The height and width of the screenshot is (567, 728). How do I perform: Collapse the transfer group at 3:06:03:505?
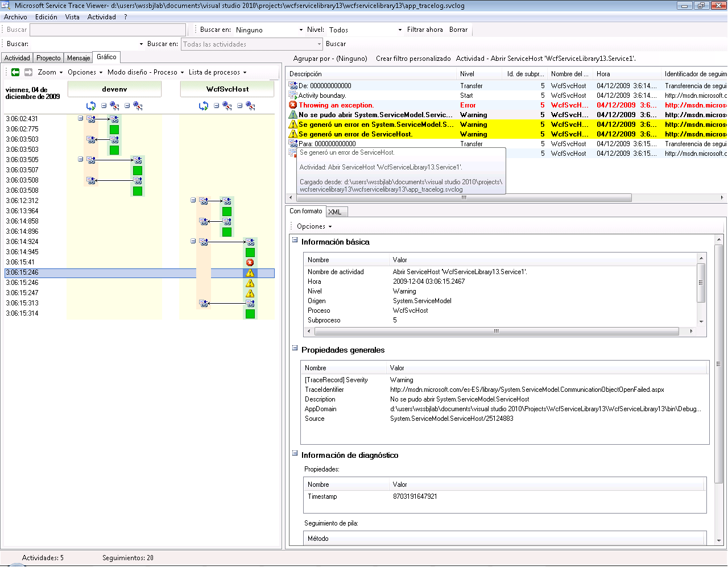[81, 160]
